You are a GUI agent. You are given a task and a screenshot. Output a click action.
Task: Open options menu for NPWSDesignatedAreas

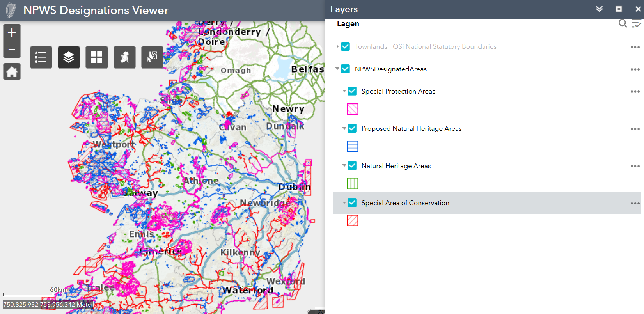[x=635, y=69]
